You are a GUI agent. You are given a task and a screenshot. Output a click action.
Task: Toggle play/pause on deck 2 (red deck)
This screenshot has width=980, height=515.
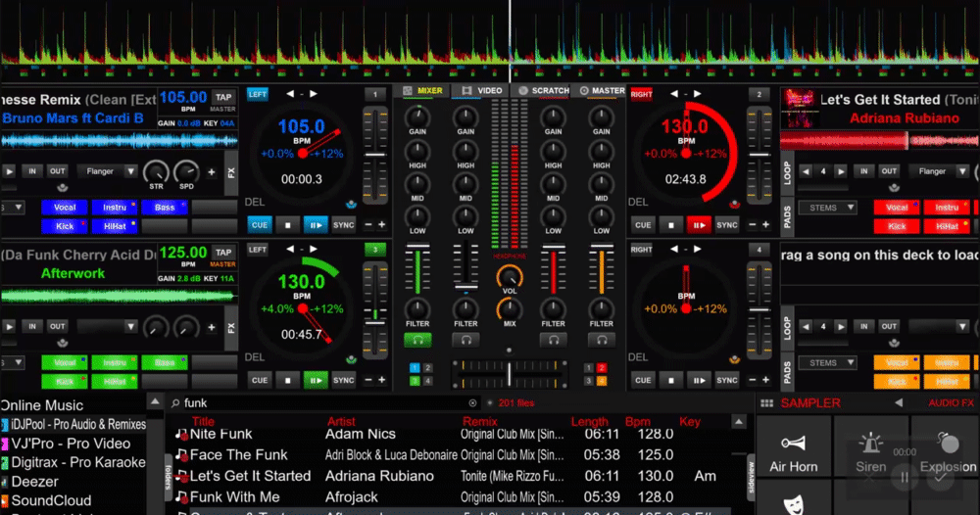(x=699, y=225)
